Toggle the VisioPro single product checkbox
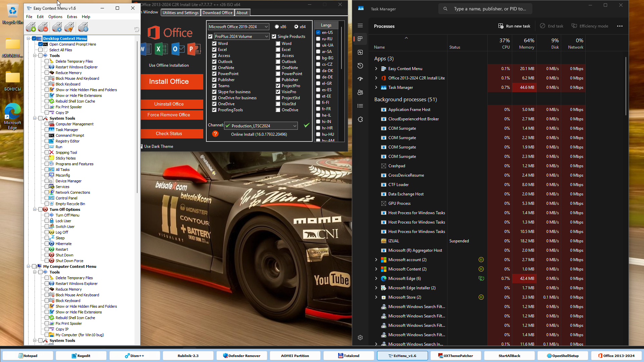This screenshot has width=644, height=362. click(x=278, y=92)
